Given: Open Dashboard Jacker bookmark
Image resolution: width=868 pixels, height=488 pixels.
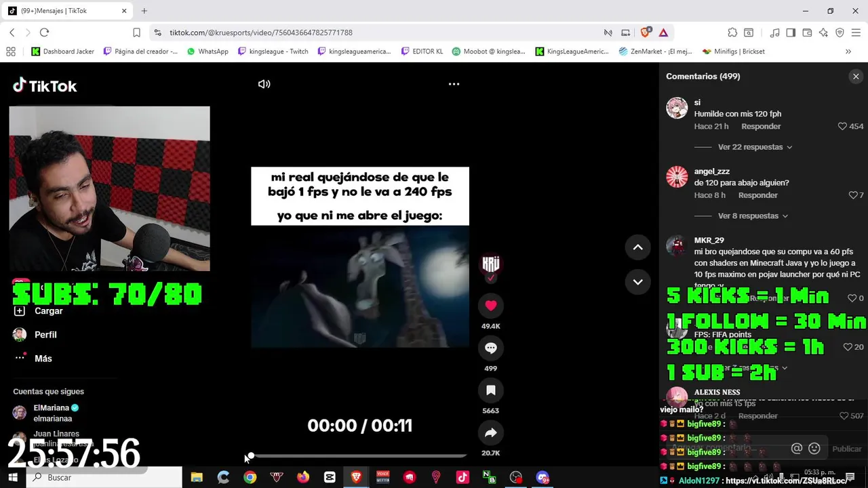Looking at the screenshot, I should 63,52.
